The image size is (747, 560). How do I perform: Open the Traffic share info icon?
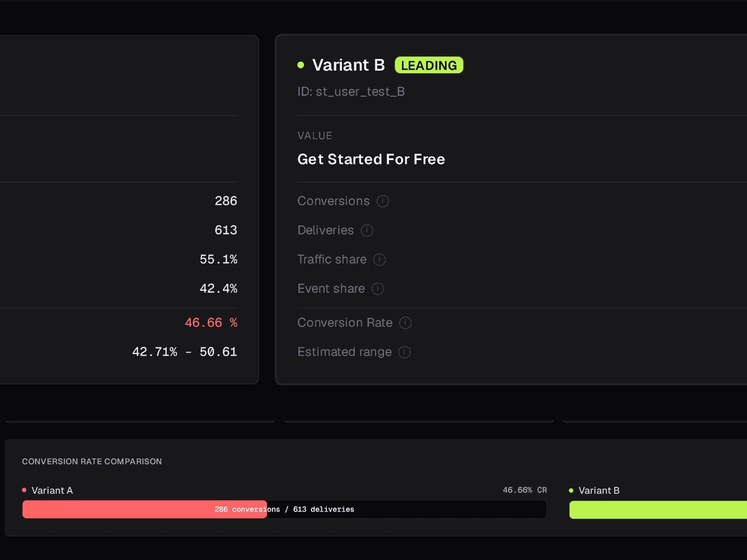pyautogui.click(x=380, y=259)
